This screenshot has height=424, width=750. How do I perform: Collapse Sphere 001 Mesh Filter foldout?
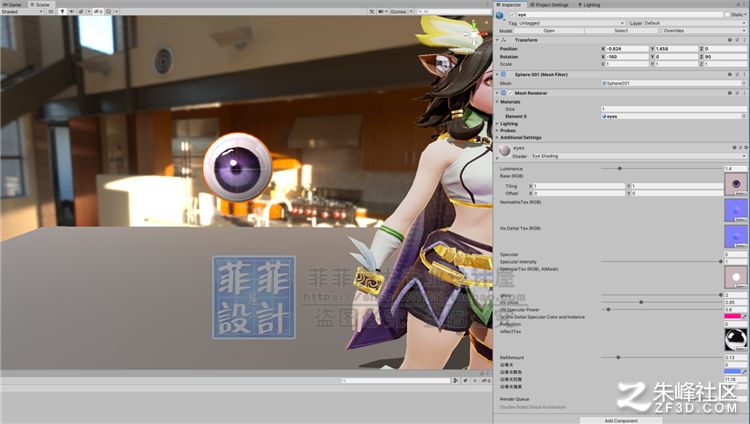tap(497, 75)
